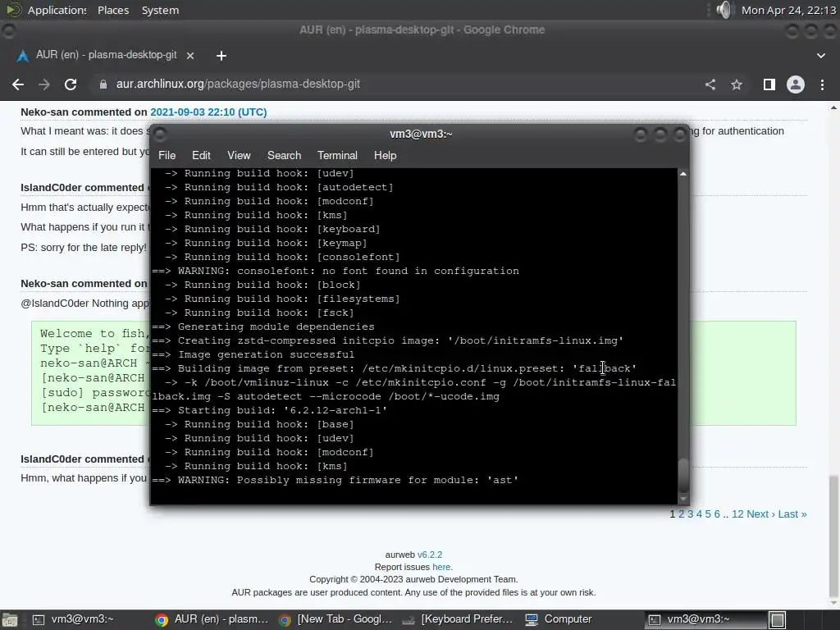Expand Chrome tab search chevron
840x630 pixels.
click(820, 55)
